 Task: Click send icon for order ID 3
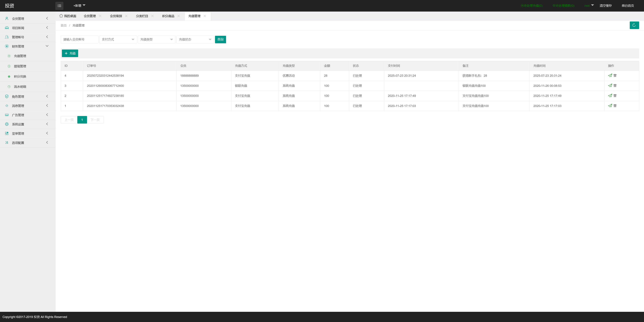pyautogui.click(x=610, y=86)
